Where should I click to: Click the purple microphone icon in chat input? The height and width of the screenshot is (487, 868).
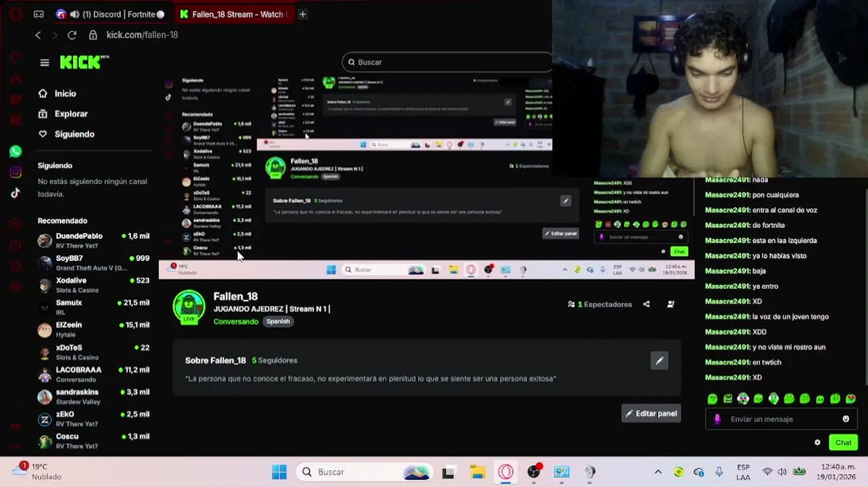pos(717,419)
